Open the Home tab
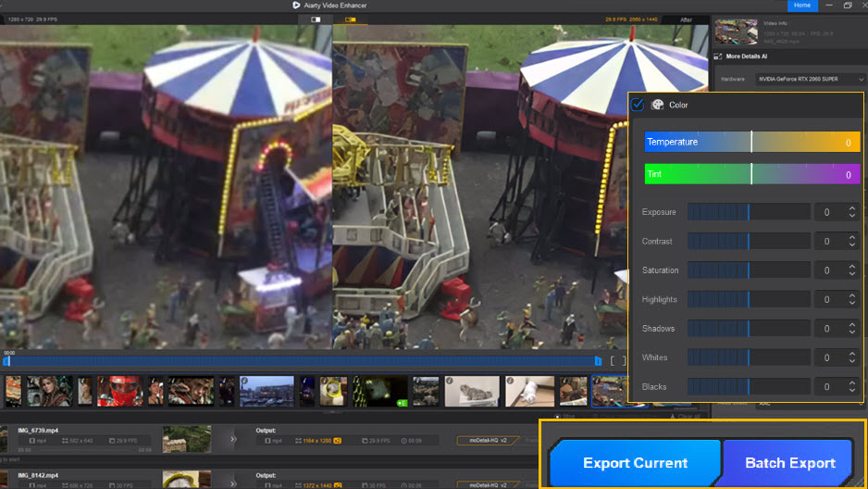 point(802,6)
